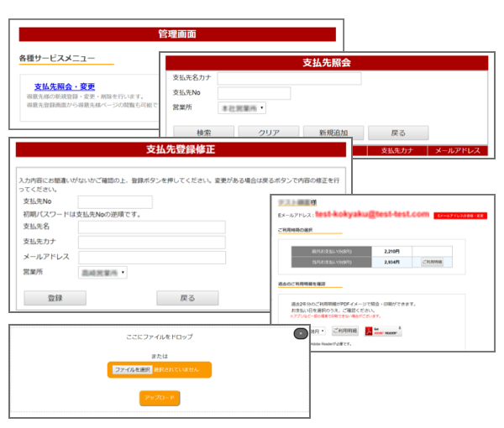This screenshot has height=428, width=504.
Task: Open the 支払先照会・変更 link
Action: click(x=65, y=86)
